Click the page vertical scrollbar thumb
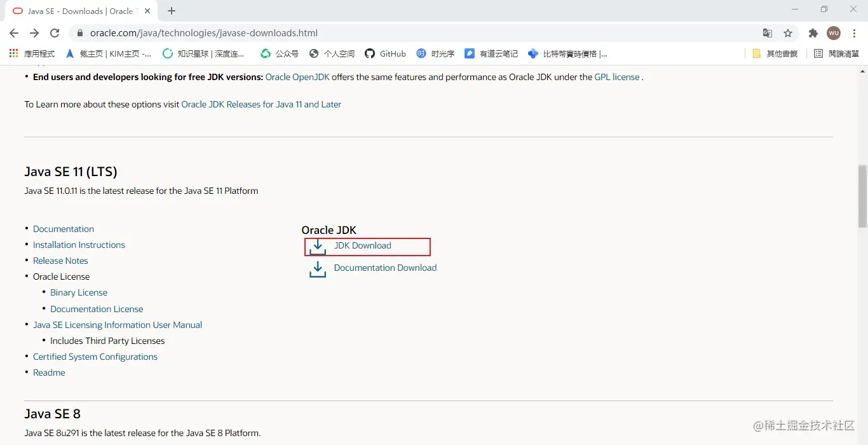 [x=862, y=196]
